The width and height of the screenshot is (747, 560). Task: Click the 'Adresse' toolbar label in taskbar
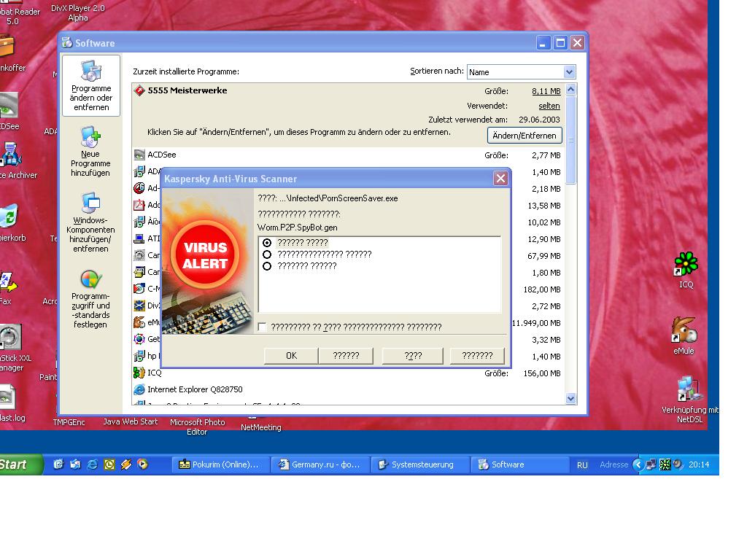pyautogui.click(x=614, y=464)
